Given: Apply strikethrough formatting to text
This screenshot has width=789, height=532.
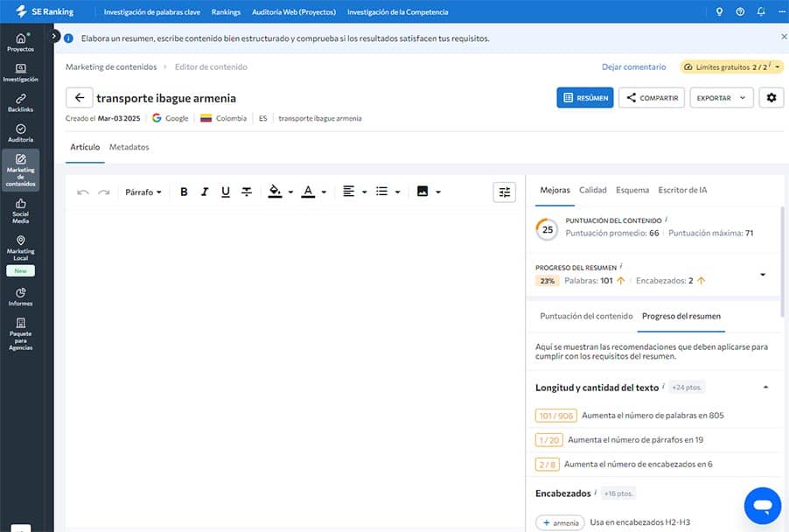Looking at the screenshot, I should tap(247, 192).
